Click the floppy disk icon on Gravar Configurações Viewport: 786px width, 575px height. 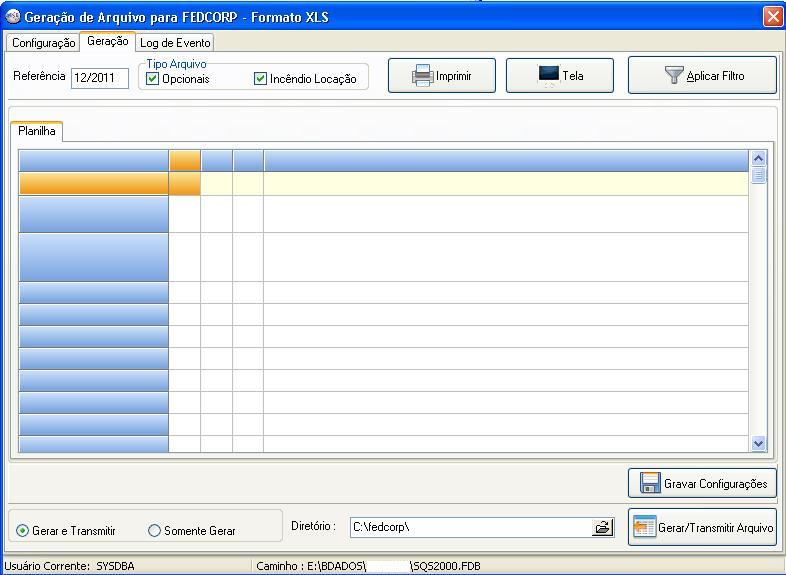click(x=650, y=483)
